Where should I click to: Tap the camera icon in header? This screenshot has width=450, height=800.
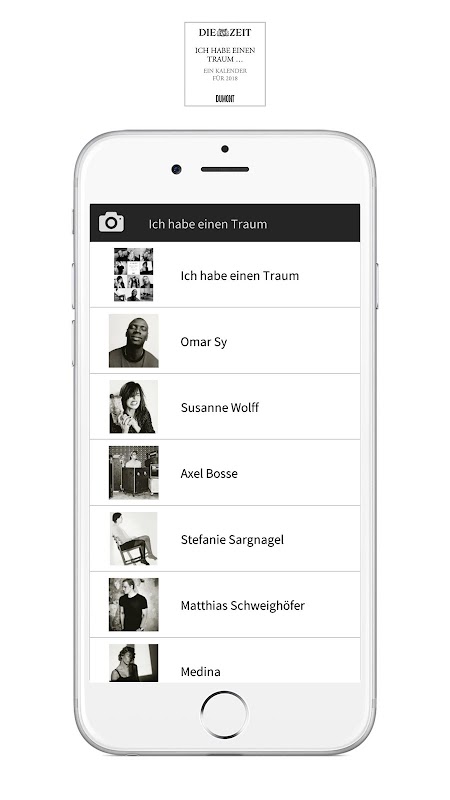coord(111,222)
